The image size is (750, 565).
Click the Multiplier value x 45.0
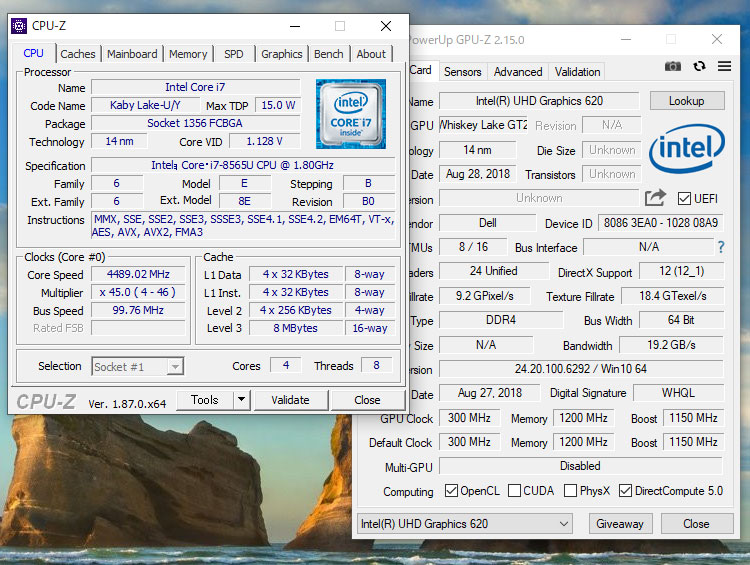click(138, 292)
